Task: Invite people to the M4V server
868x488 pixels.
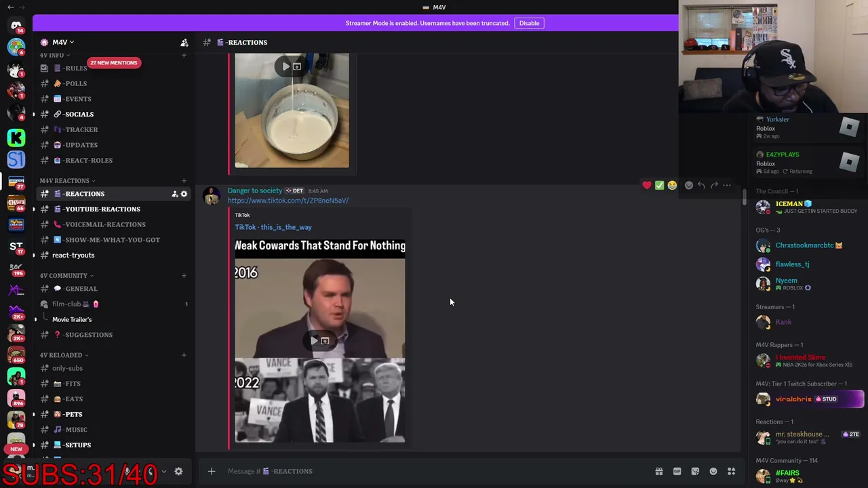Action: tap(184, 43)
